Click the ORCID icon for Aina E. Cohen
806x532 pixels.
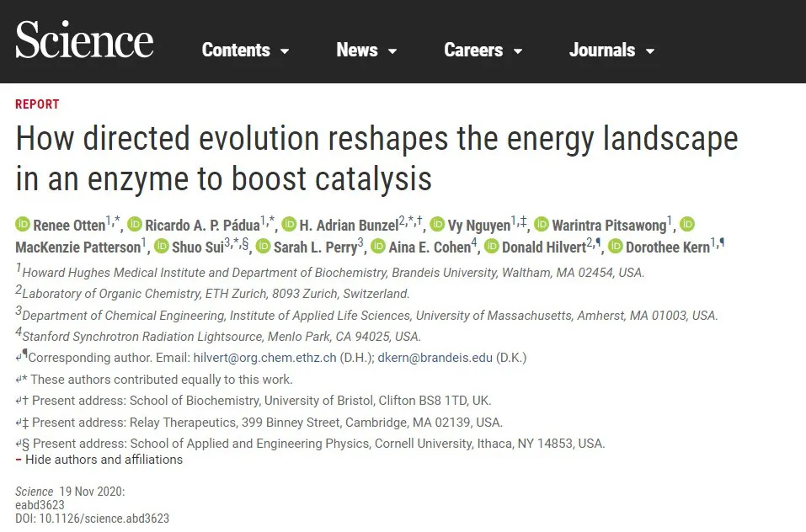(x=378, y=246)
